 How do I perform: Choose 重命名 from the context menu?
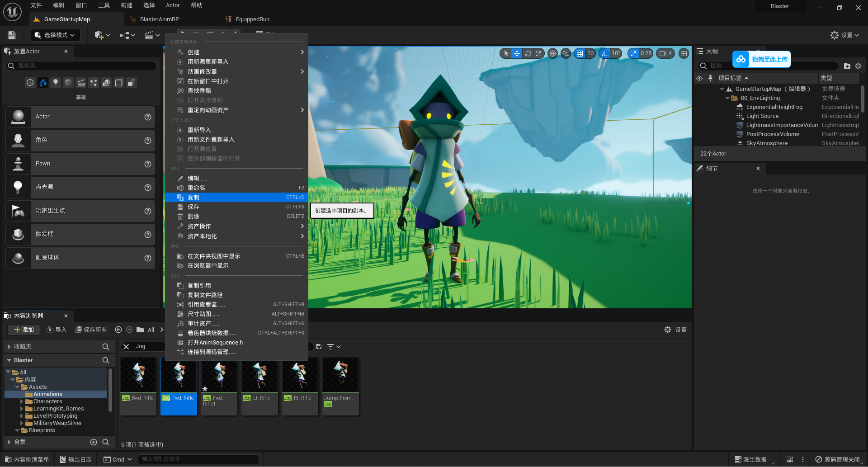point(236,188)
